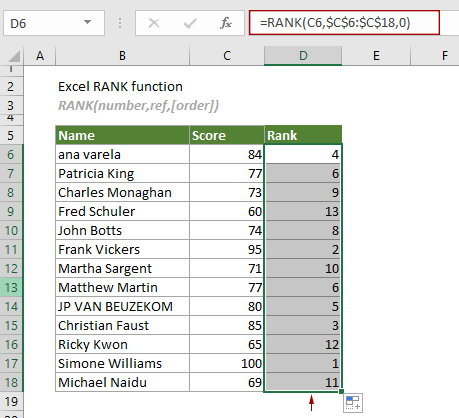Select the 'Frank Vickers' cell
Screen dimensions: 459x418
(x=122, y=249)
